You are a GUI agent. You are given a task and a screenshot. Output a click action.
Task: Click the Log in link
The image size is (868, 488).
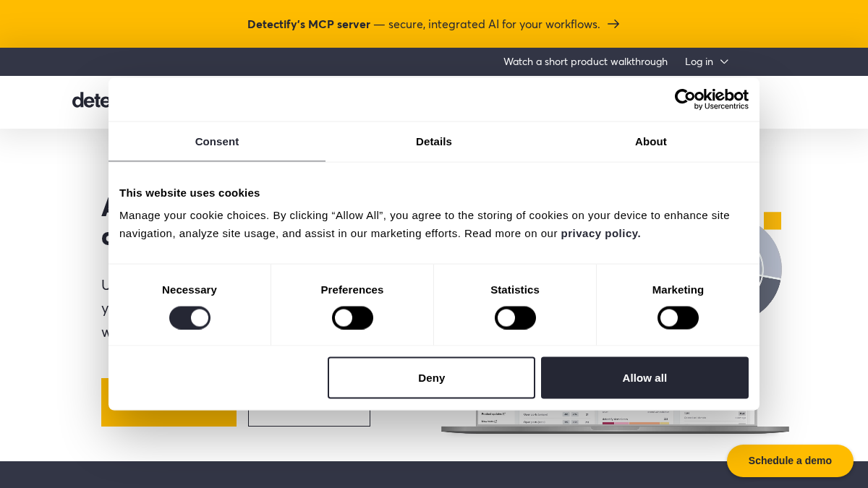(699, 61)
